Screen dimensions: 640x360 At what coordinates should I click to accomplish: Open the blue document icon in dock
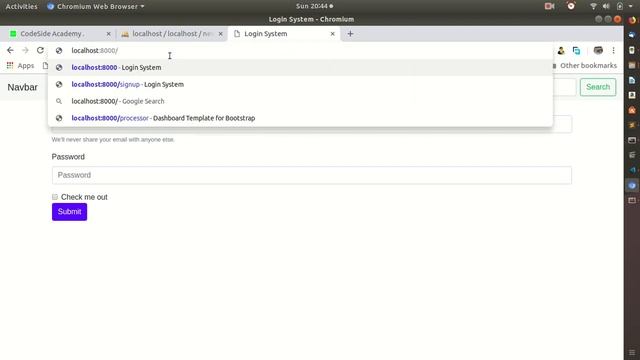point(632,80)
